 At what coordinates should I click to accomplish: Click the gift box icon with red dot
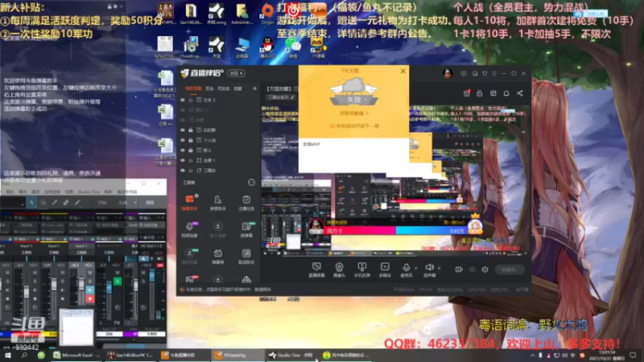tap(467, 93)
